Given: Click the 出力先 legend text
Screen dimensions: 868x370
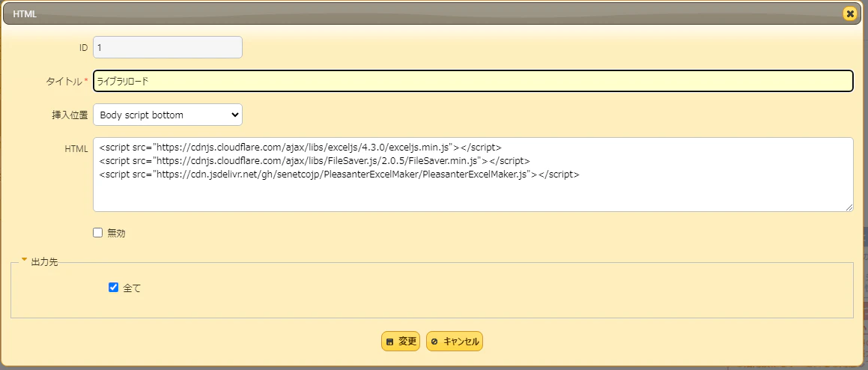Looking at the screenshot, I should [x=45, y=262].
